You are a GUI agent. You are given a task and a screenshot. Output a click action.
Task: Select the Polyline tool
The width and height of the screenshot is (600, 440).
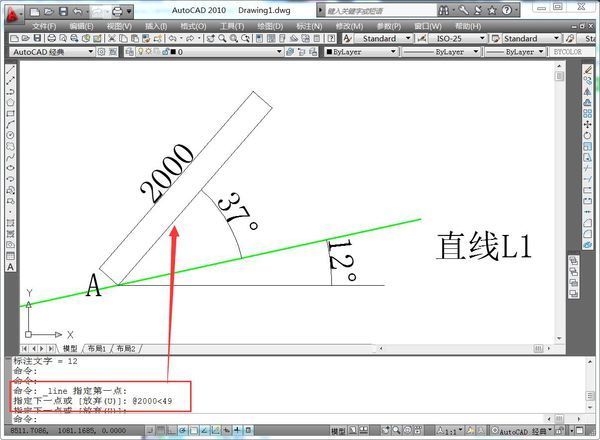point(10,91)
